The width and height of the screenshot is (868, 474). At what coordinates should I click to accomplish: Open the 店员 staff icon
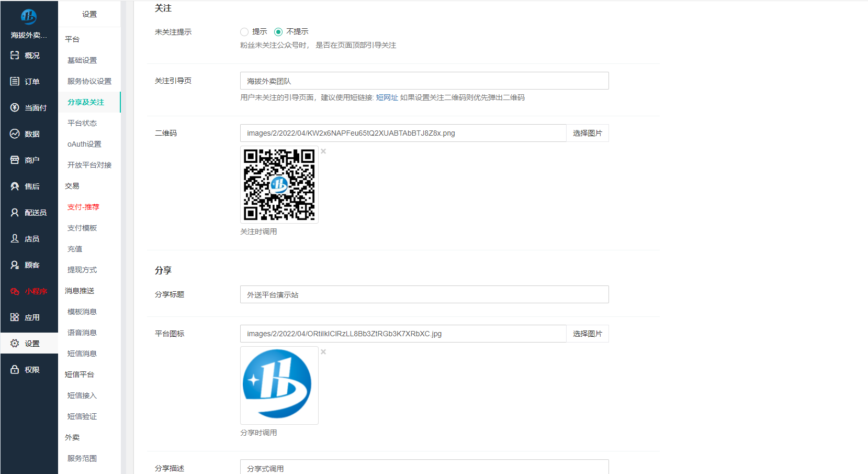[x=15, y=238]
